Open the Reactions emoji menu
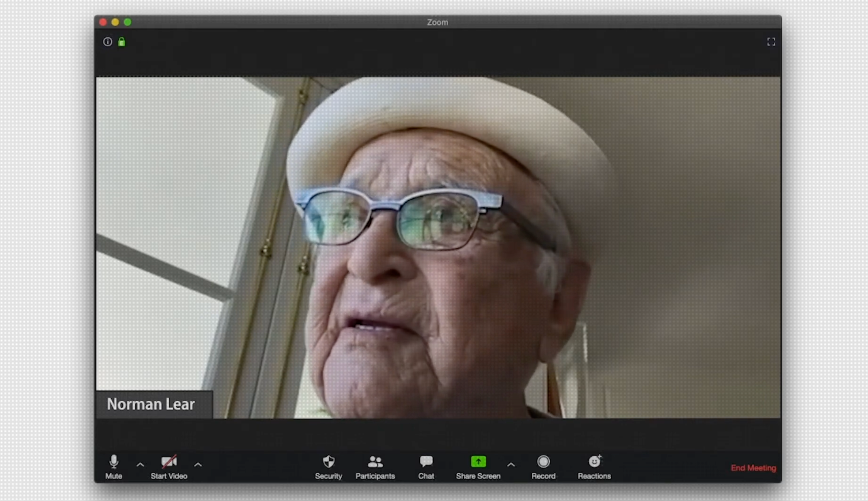The image size is (868, 501). point(594,467)
